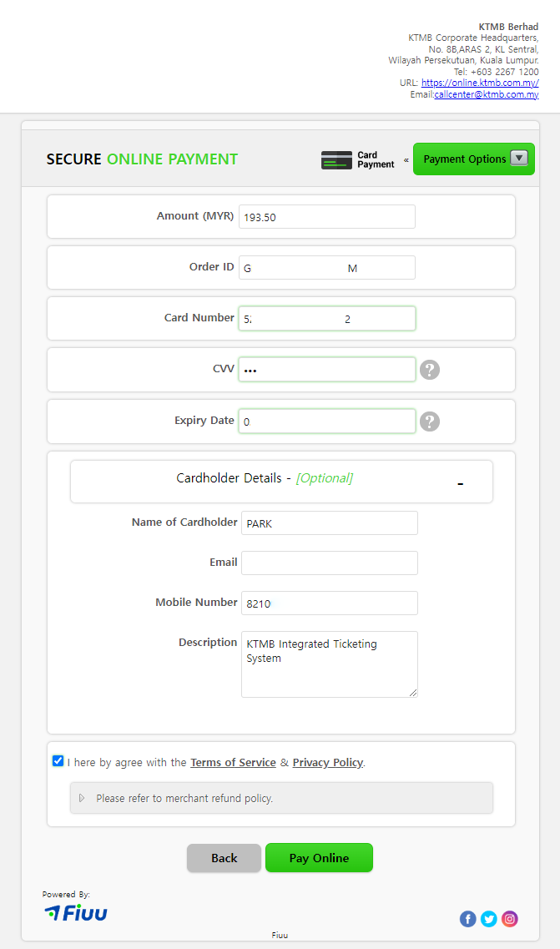Click the 'Tel: +603 2267 1200' text
560x949 pixels.
[497, 72]
